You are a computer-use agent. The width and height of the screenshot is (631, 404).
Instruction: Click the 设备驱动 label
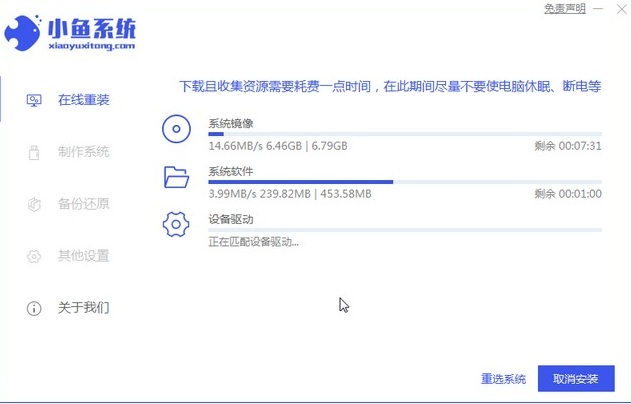pyautogui.click(x=231, y=219)
